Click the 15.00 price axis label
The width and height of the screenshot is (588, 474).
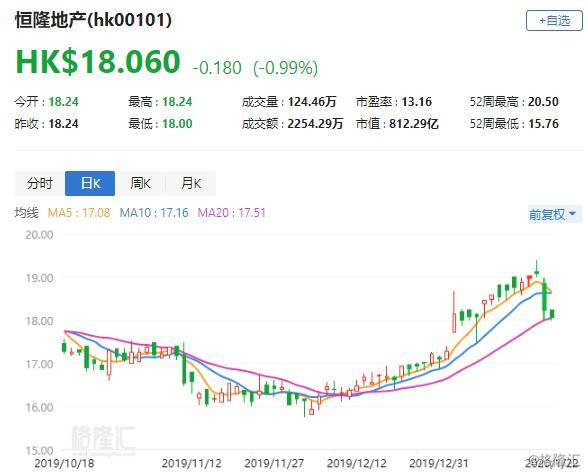[39, 450]
